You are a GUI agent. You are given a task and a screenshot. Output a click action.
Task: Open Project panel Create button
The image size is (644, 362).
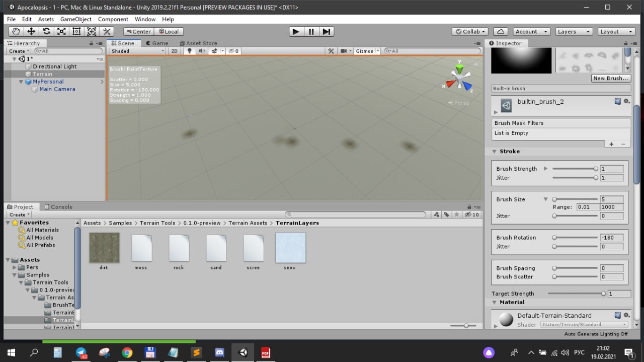click(19, 214)
